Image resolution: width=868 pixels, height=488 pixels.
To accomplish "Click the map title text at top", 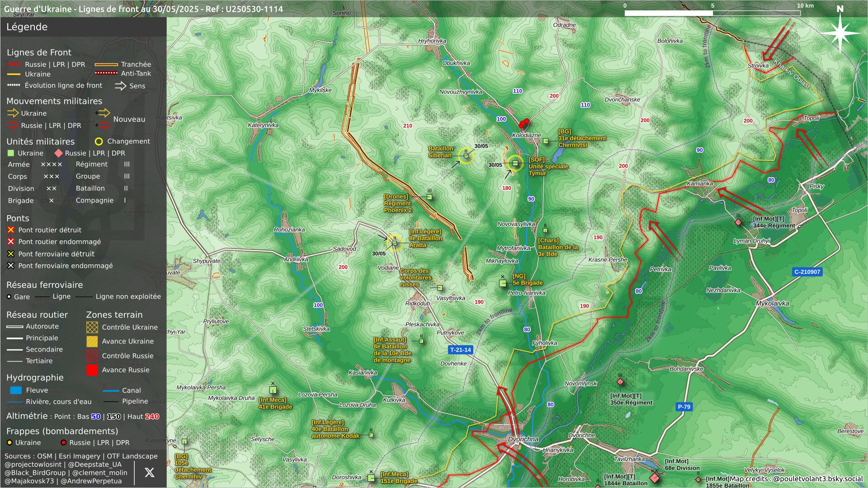I will click(143, 9).
